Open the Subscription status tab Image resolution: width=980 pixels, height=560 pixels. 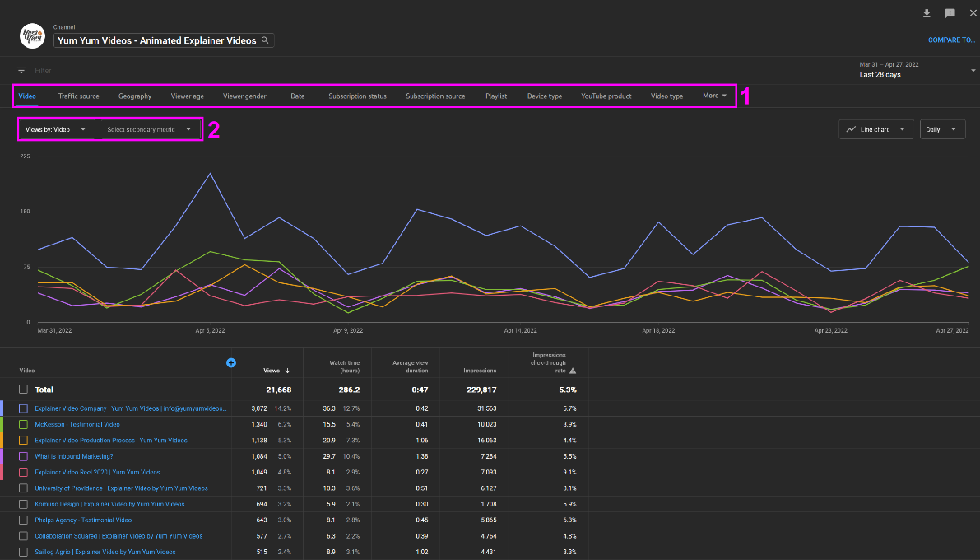357,96
